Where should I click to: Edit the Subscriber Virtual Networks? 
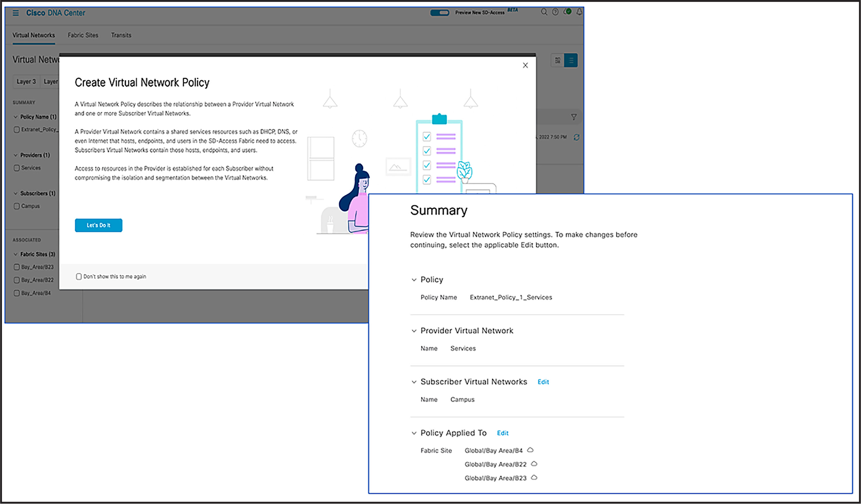(x=543, y=382)
